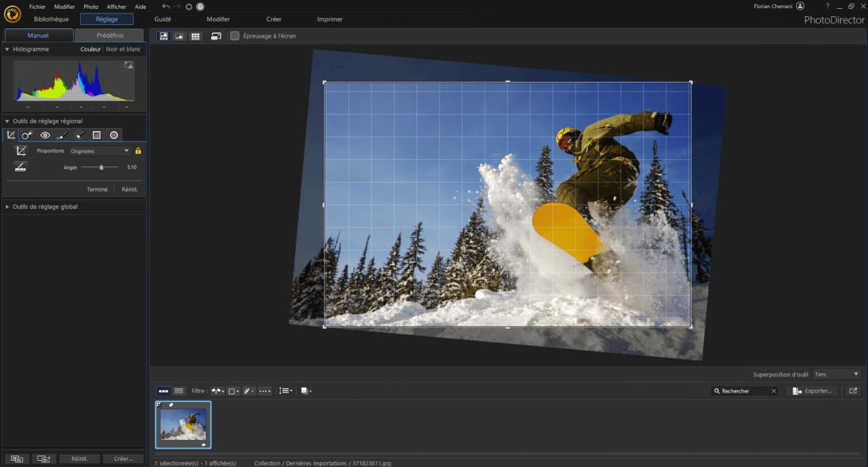Select the adjustment brush tool
The image size is (868, 467).
tap(62, 135)
